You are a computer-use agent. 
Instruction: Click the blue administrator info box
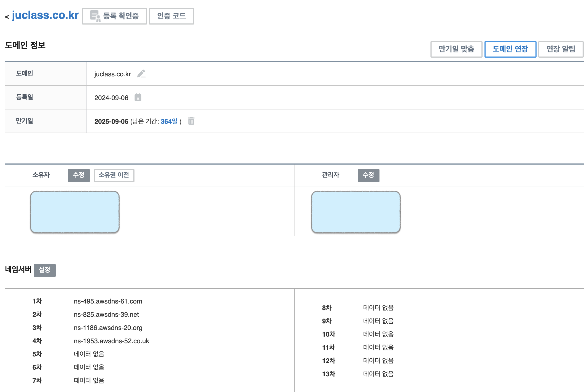pyautogui.click(x=356, y=212)
